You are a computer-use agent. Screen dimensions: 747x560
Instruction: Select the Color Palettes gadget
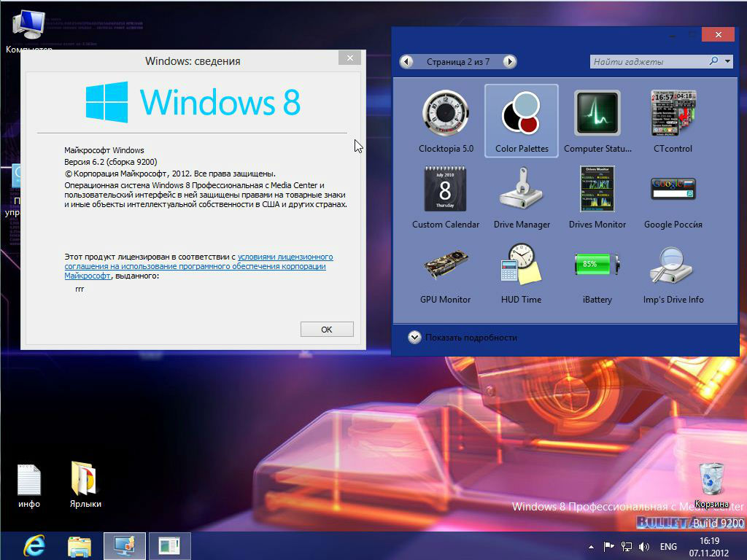coord(521,121)
